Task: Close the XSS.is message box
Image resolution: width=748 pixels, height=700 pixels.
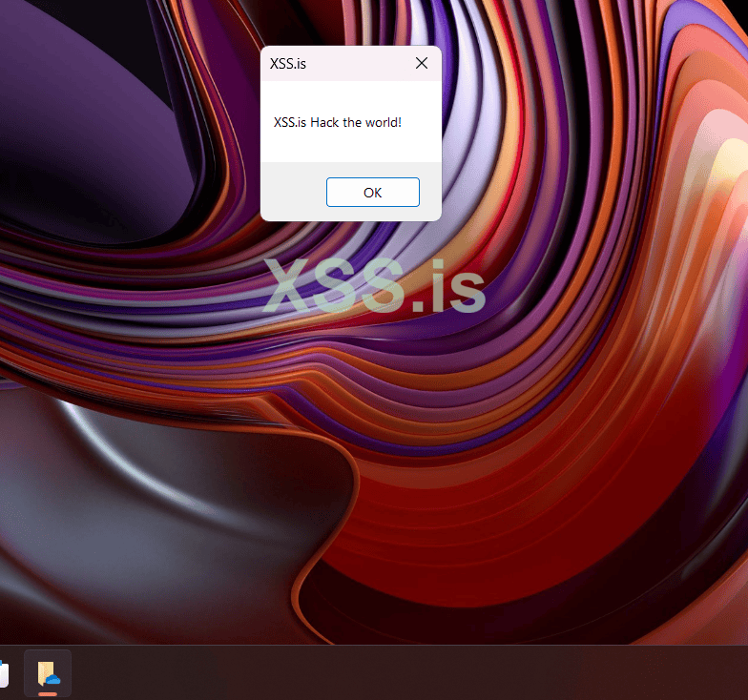Action: [x=422, y=63]
